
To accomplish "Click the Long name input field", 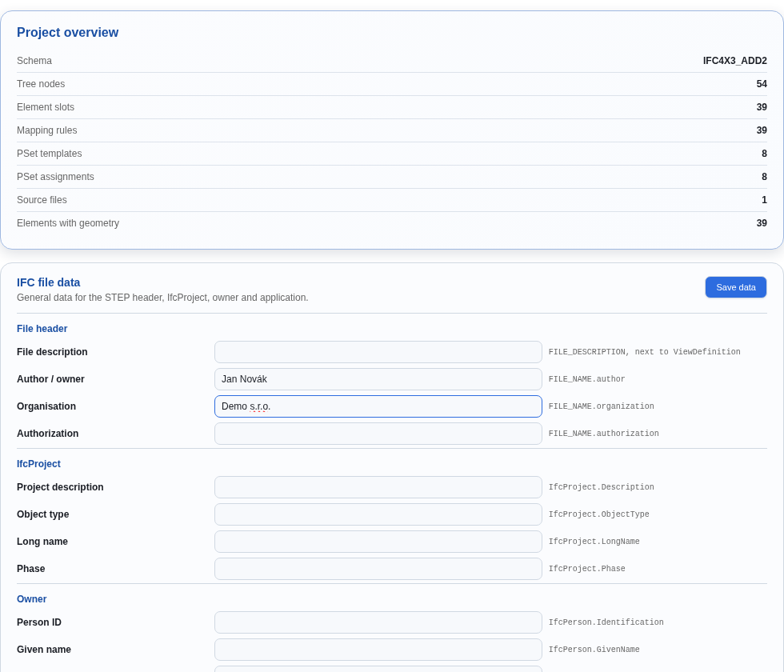I will coord(378,542).
